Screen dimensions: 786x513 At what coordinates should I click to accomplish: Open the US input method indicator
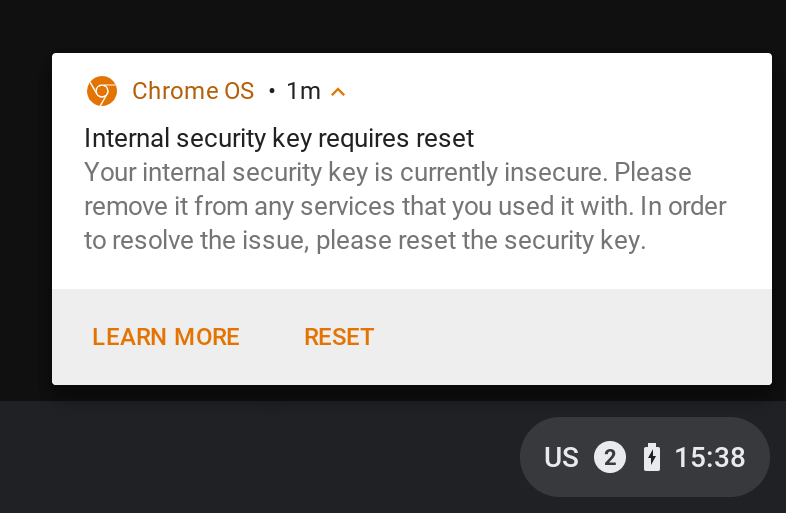(x=561, y=458)
